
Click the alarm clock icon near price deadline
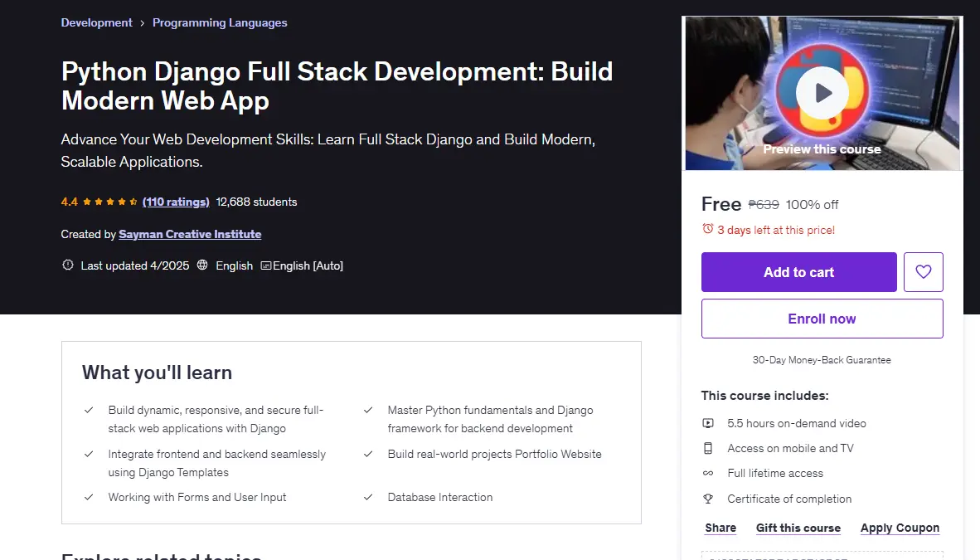coord(707,229)
